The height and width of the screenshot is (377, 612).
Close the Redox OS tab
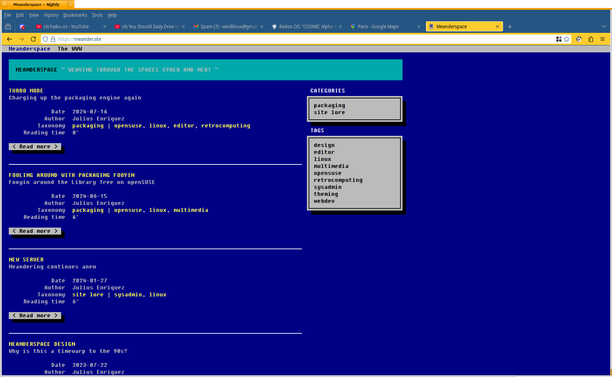(x=340, y=27)
